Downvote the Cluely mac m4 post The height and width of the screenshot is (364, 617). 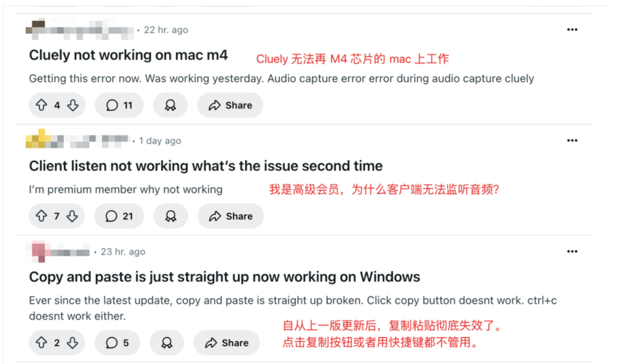[x=73, y=105]
